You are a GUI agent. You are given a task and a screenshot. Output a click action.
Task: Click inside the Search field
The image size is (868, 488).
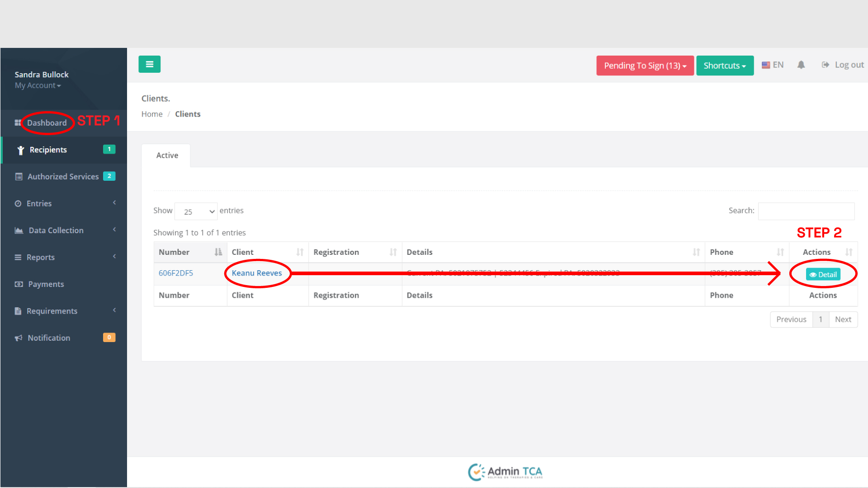806,211
